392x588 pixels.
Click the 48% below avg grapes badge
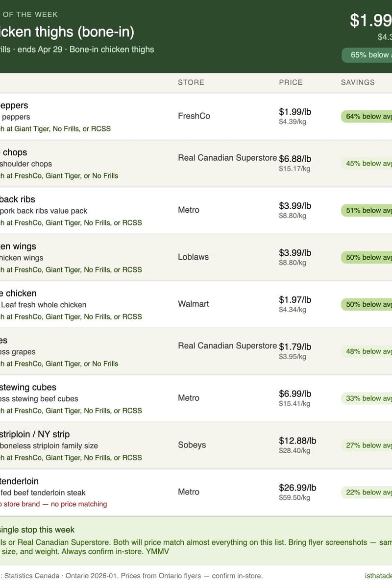point(367,351)
